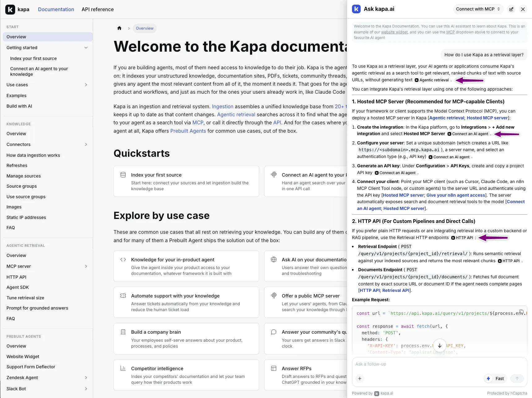Screen dimensions: 532x398
Task: Open Static IP addresses in sidebar
Action: (x=26, y=217)
